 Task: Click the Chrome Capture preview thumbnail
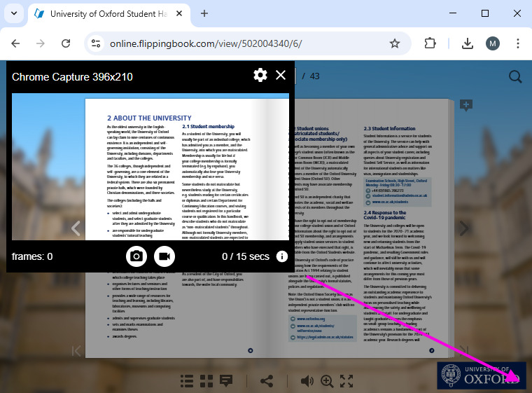[x=150, y=167]
